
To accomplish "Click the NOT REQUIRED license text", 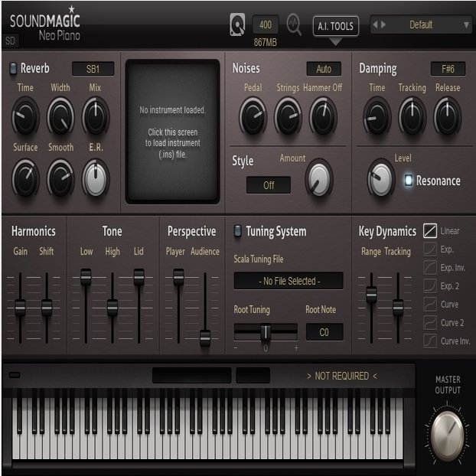I will (x=342, y=376).
